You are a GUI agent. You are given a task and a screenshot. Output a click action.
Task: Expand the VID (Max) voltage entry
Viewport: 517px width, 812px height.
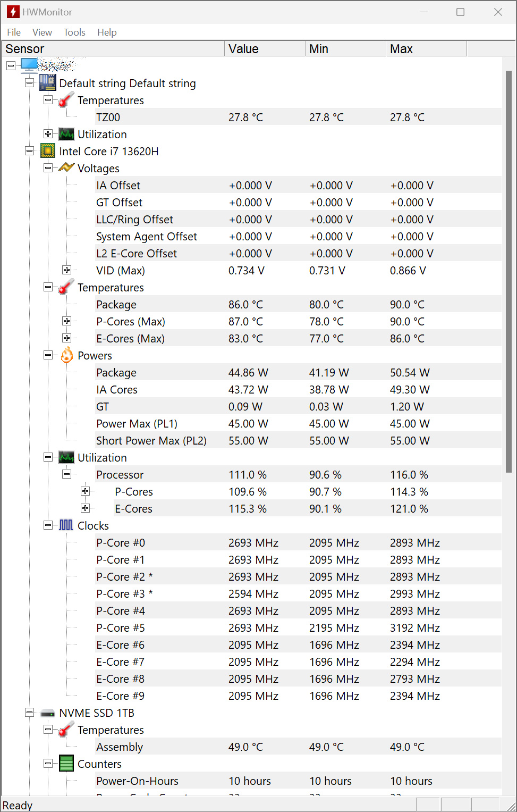(x=66, y=270)
